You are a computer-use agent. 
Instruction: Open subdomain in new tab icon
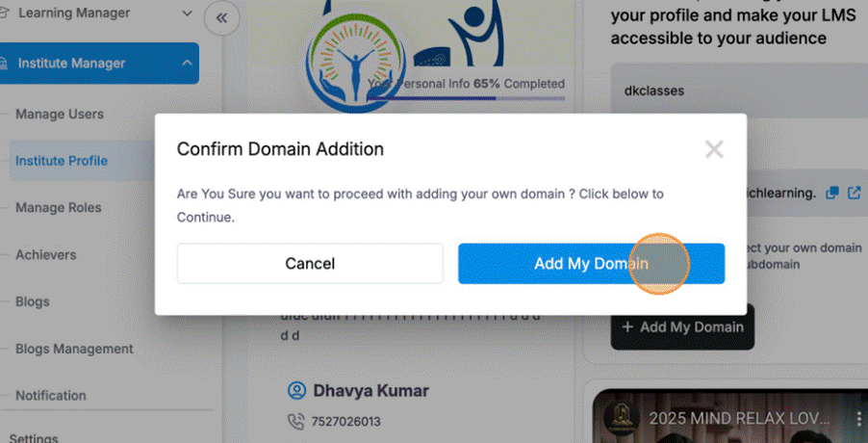coord(854,193)
